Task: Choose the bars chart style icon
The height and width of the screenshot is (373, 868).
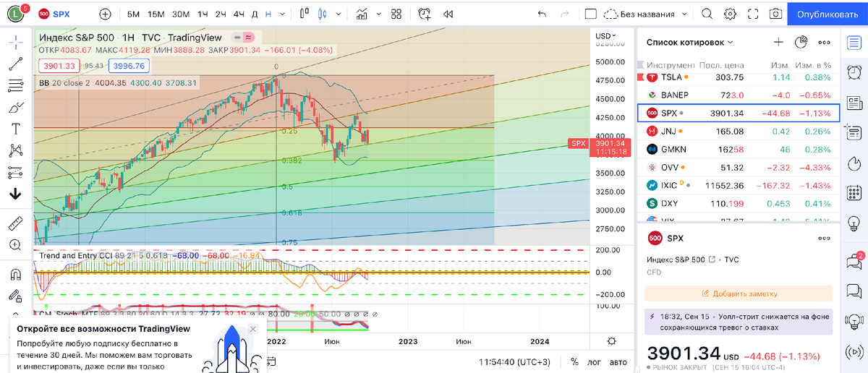Action: 305,14
